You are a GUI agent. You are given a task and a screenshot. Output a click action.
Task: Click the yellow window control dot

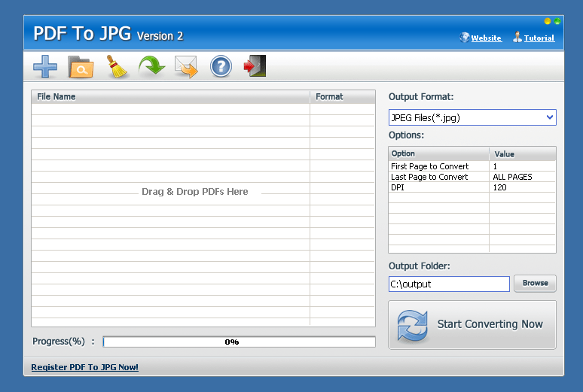[x=548, y=21]
